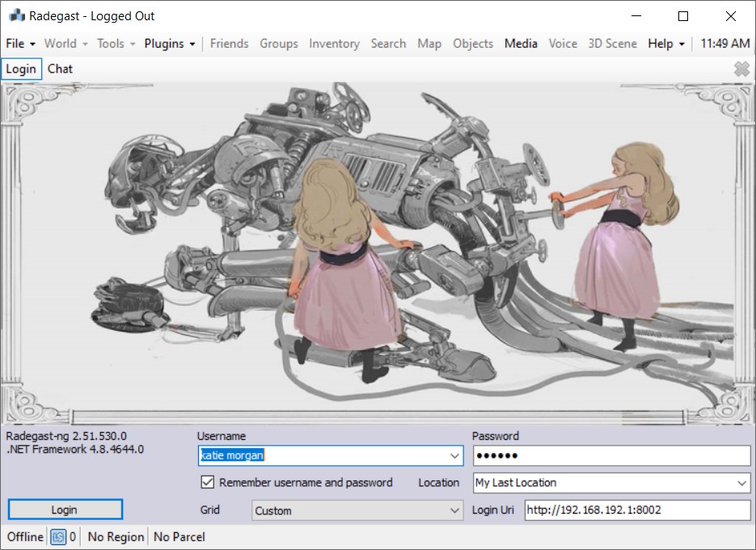Close the tab with the gray X icon
This screenshot has height=550, width=756.
coord(741,70)
